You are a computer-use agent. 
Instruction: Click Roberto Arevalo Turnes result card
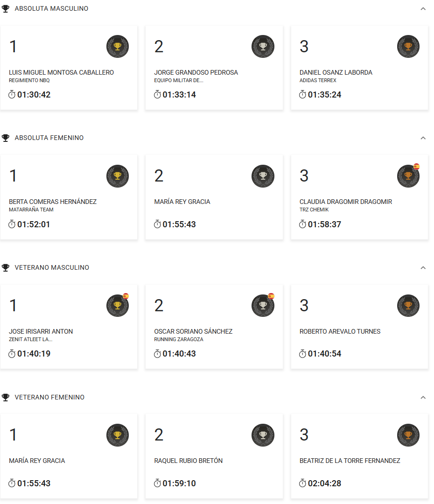point(359,327)
